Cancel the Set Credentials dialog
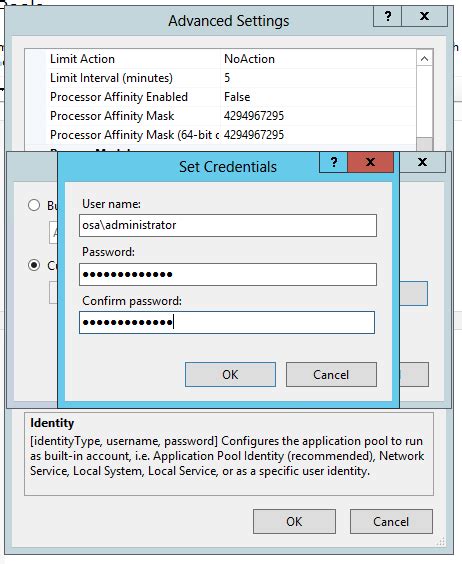Image resolution: width=462 pixels, height=564 pixels. click(x=331, y=375)
